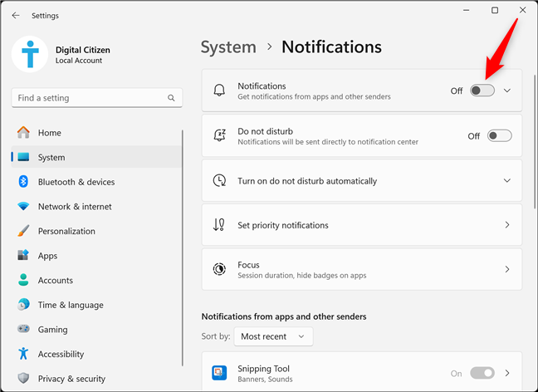Open Home in the sidebar
538x392 pixels.
(96, 133)
